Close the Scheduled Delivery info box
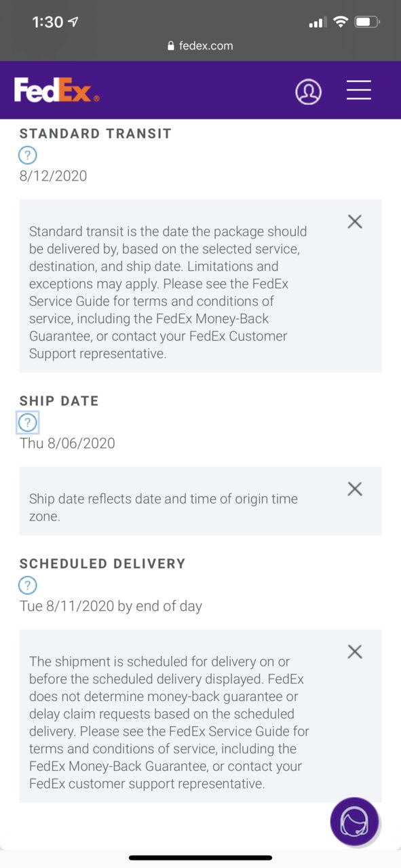 (x=355, y=652)
